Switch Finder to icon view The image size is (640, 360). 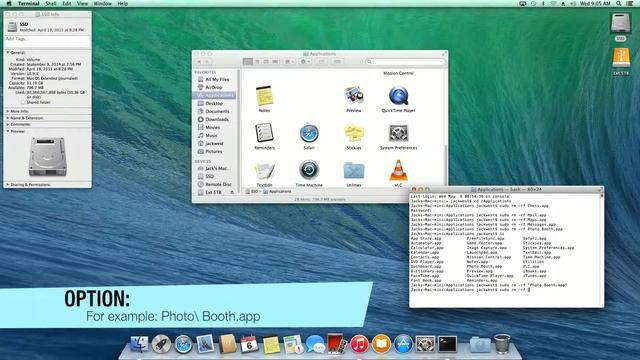tap(247, 62)
